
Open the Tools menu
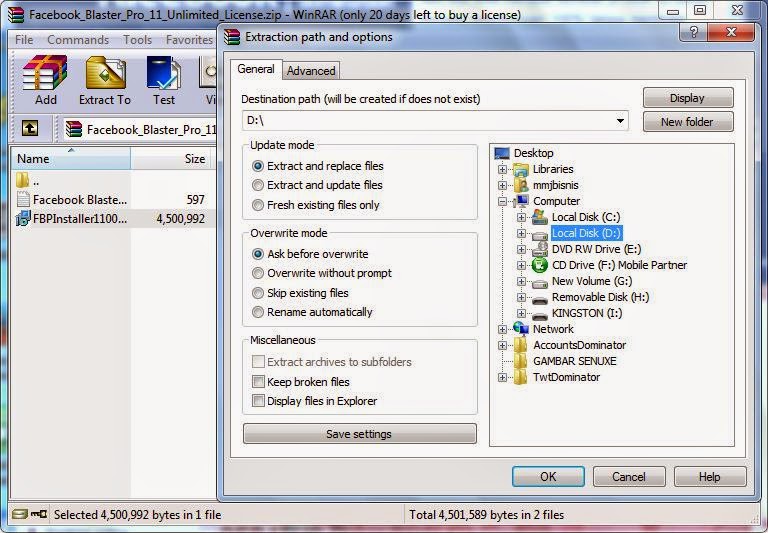coord(137,40)
